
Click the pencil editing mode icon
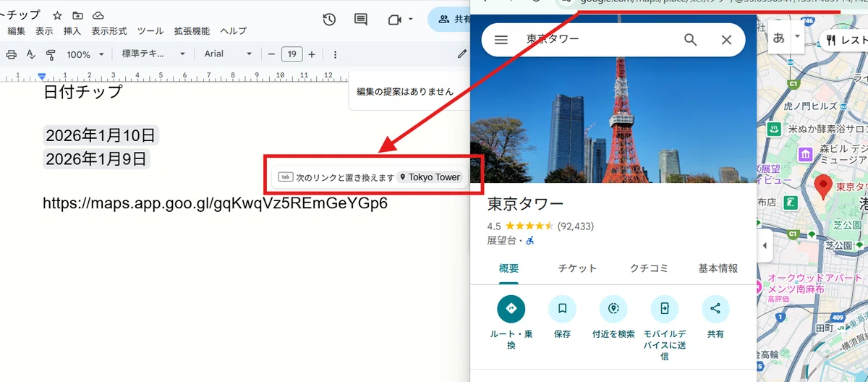pos(462,54)
